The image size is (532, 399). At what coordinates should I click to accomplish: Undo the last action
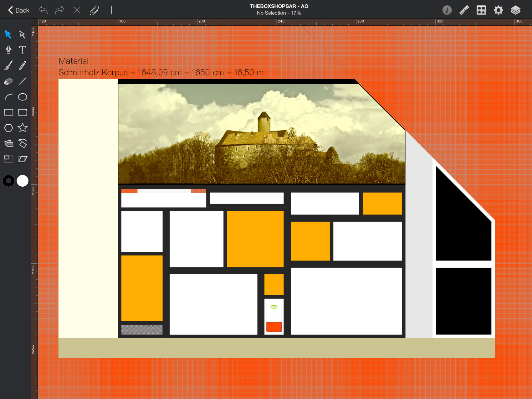[x=43, y=10]
